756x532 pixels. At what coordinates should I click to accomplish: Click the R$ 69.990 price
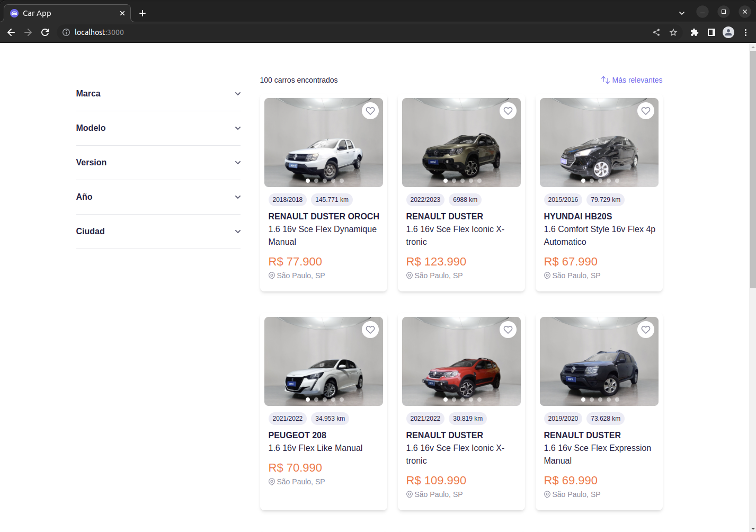click(571, 481)
